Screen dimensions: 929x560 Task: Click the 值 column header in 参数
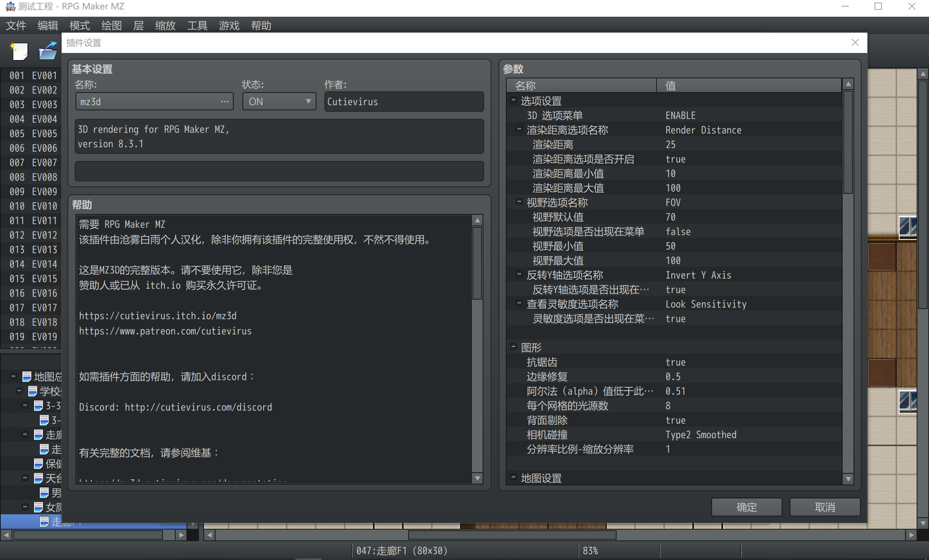point(749,86)
